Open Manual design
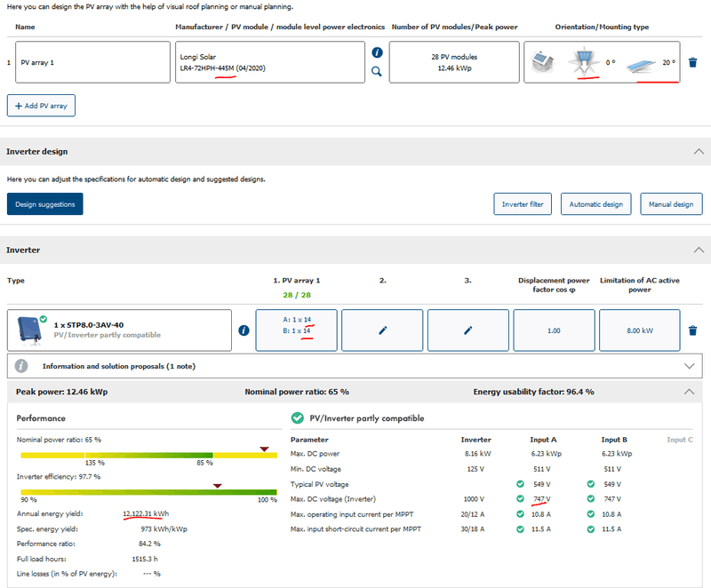 click(671, 204)
